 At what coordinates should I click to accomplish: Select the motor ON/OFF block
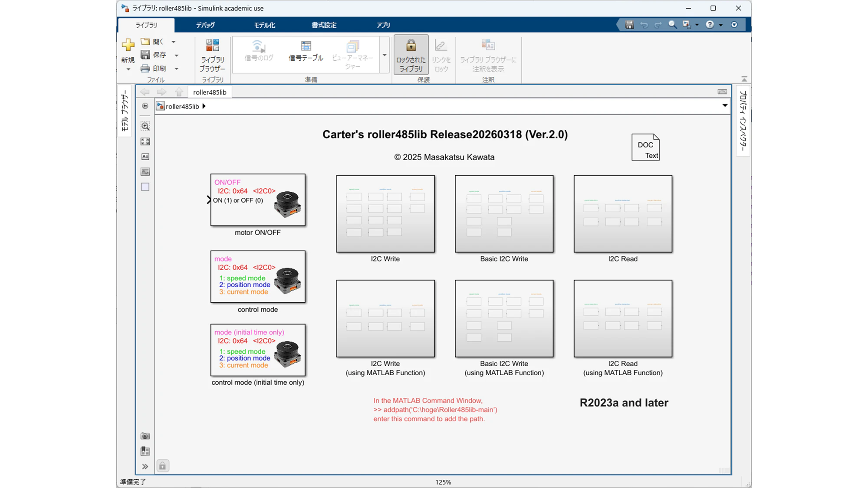click(x=258, y=200)
